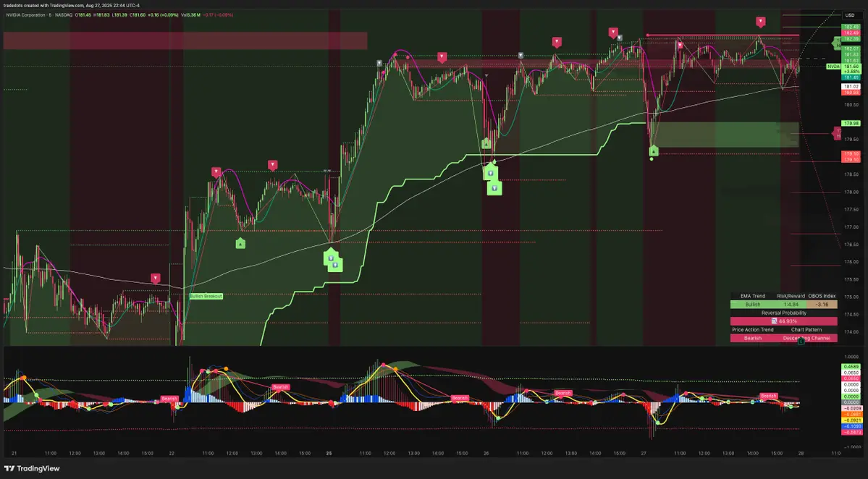The height and width of the screenshot is (479, 868).
Task: Click the NVDA symbol tag on price axis
Action: (x=833, y=67)
